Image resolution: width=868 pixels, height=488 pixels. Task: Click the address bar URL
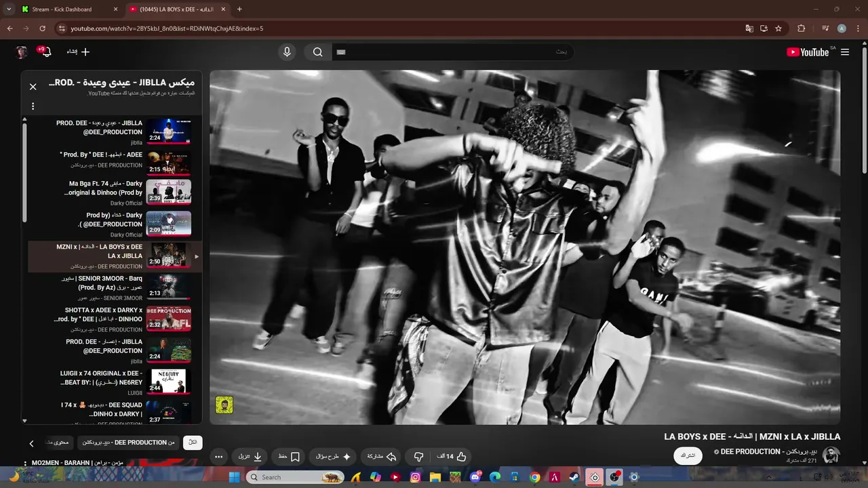tap(167, 28)
